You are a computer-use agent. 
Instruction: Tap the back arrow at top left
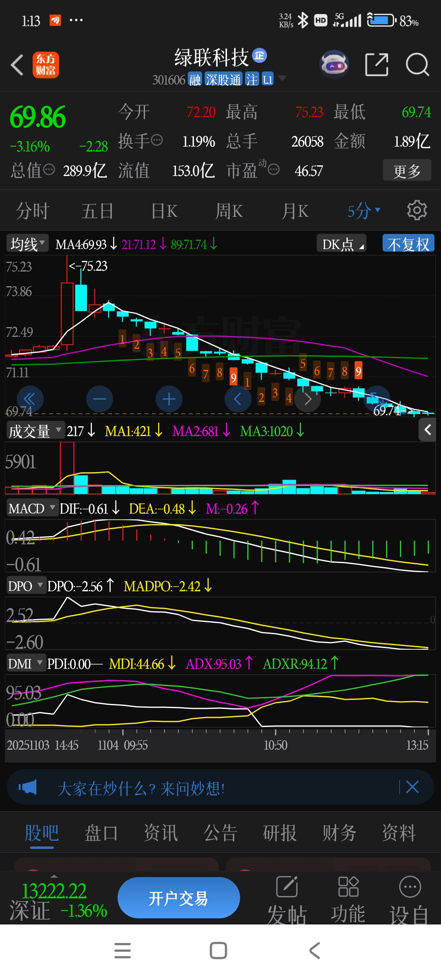(17, 65)
